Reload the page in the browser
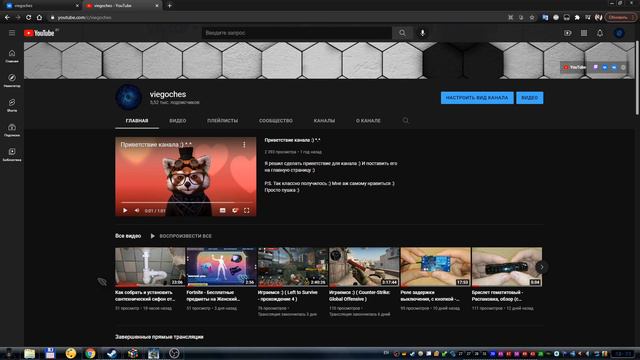Viewport: 640px width, 360px height. pos(28,18)
